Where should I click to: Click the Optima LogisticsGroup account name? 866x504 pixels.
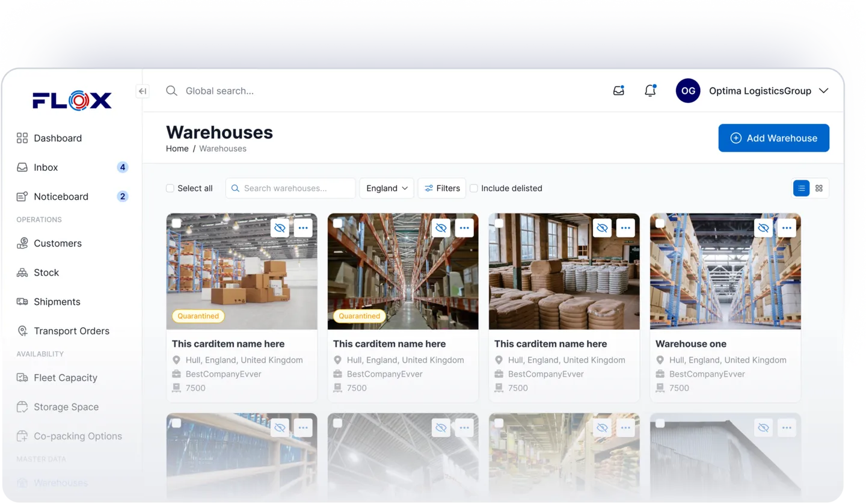(x=760, y=91)
